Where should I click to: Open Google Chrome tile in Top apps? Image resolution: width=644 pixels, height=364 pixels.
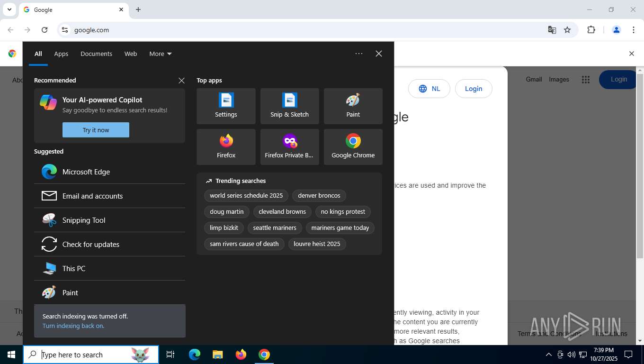(353, 147)
